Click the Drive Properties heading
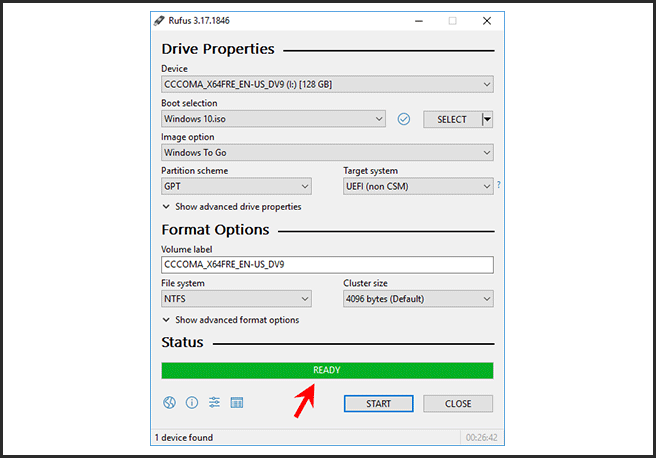 218,49
